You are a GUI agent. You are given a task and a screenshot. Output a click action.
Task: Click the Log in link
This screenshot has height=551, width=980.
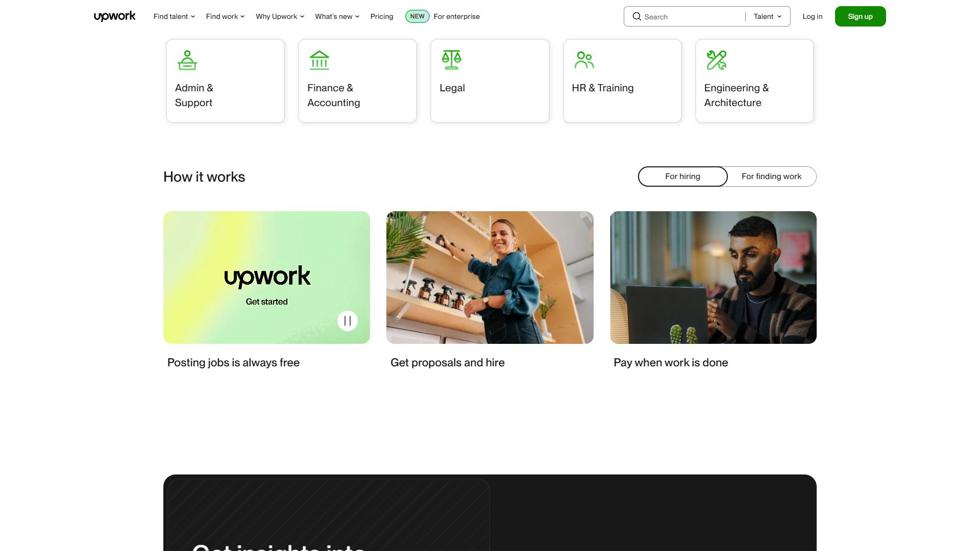click(x=813, y=16)
